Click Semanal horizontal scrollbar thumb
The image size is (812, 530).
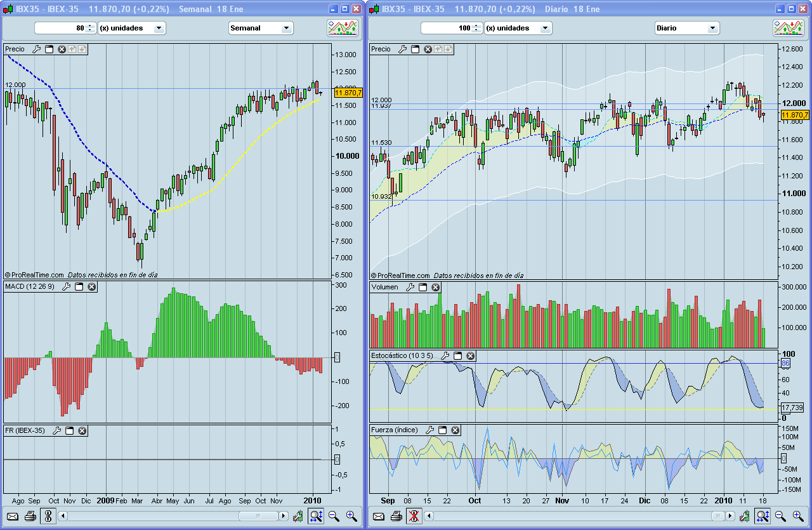258,516
